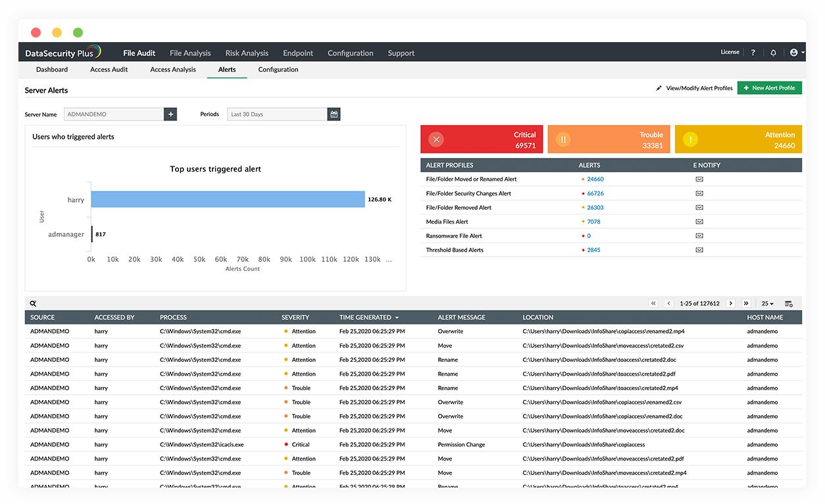Click email notify icon for File/Folder Moved or Renamed Alert
Screen dimensions: 825x504
point(699,179)
